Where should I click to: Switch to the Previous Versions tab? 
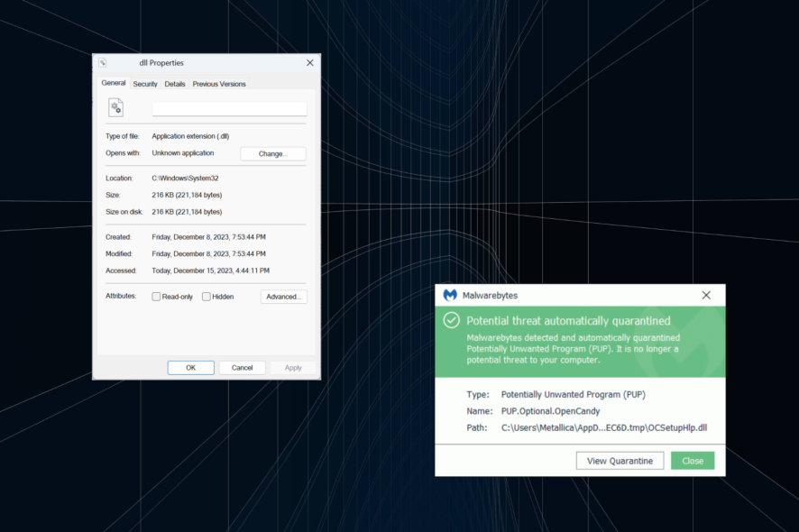point(219,84)
